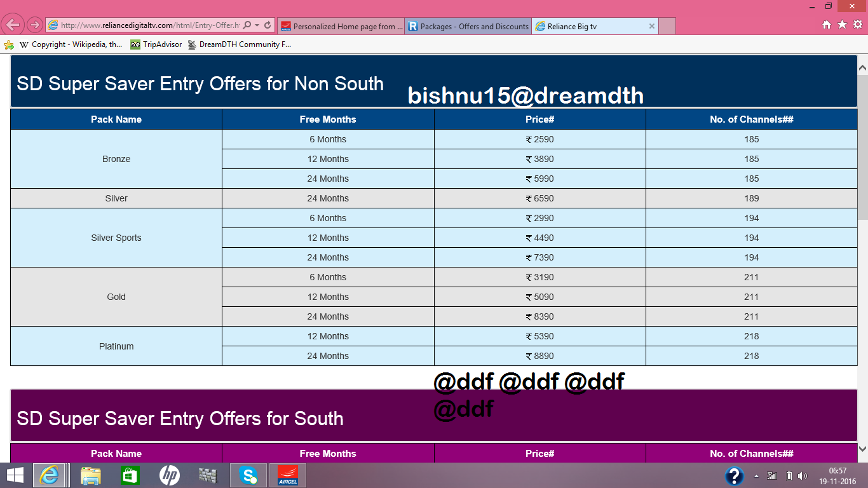Click the Bronze pack name cell

[116, 159]
